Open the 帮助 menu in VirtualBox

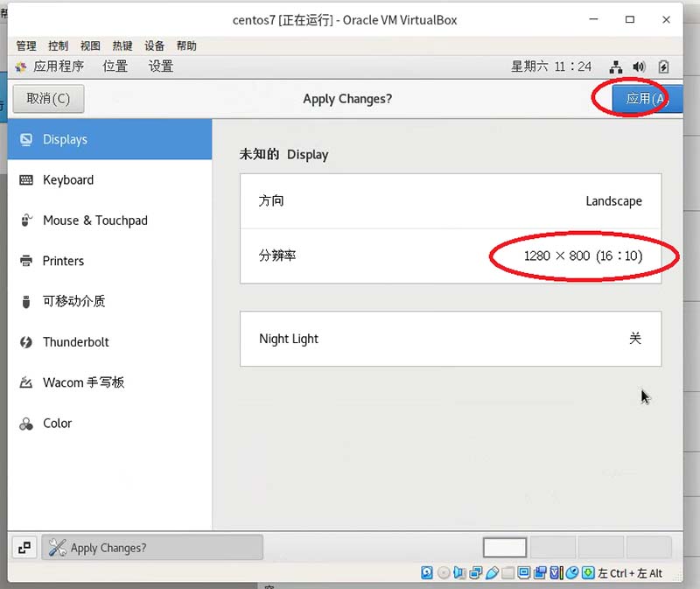click(186, 46)
